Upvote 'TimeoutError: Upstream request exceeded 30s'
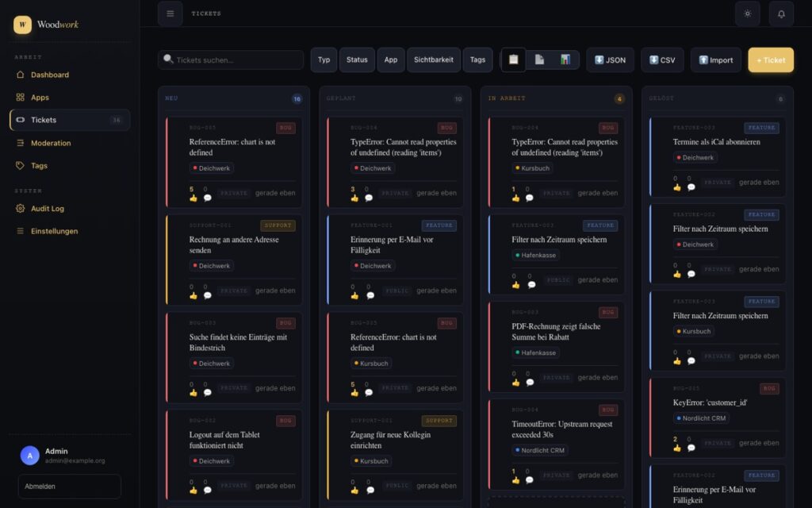812x508 pixels. point(515,476)
